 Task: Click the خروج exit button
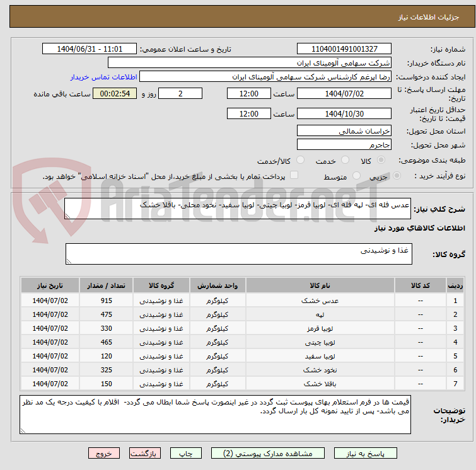(104, 453)
